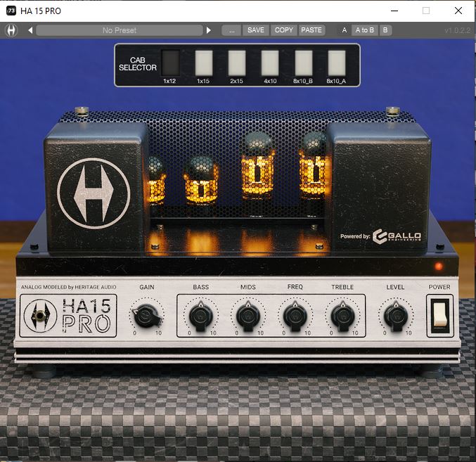Select the 2x15 cabinet
This screenshot has height=462, width=476.
[x=237, y=63]
